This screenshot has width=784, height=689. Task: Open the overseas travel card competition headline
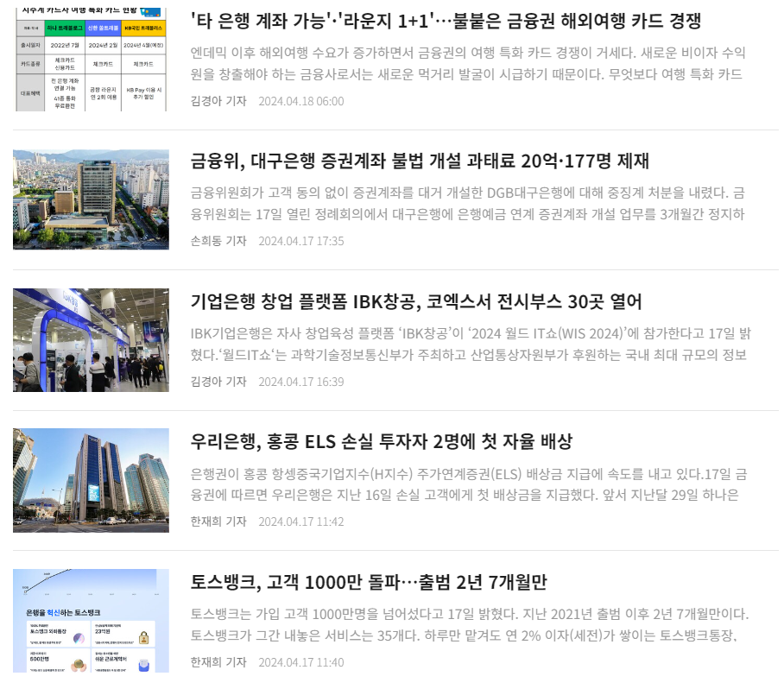click(446, 21)
